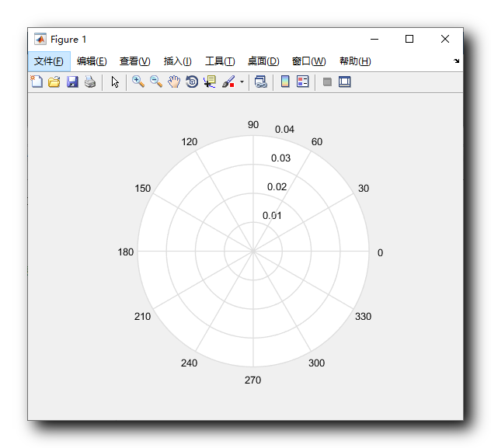Click the Link Plot icon
491x448 pixels.
tap(260, 82)
